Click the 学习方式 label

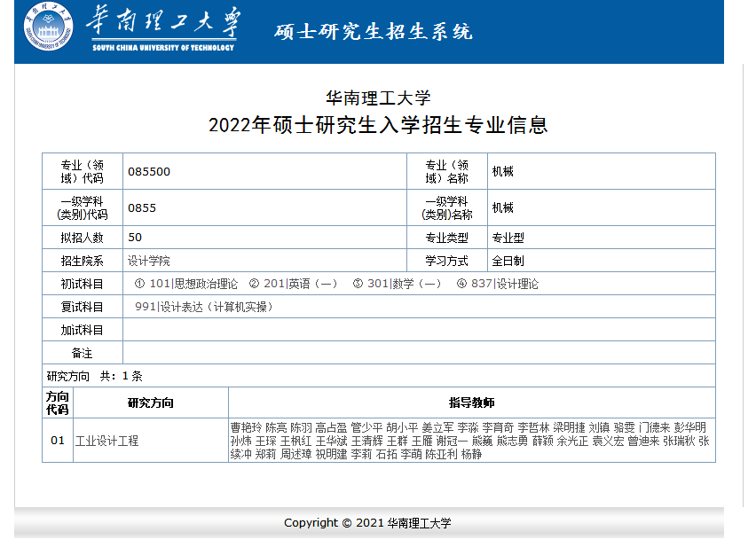coord(446,261)
